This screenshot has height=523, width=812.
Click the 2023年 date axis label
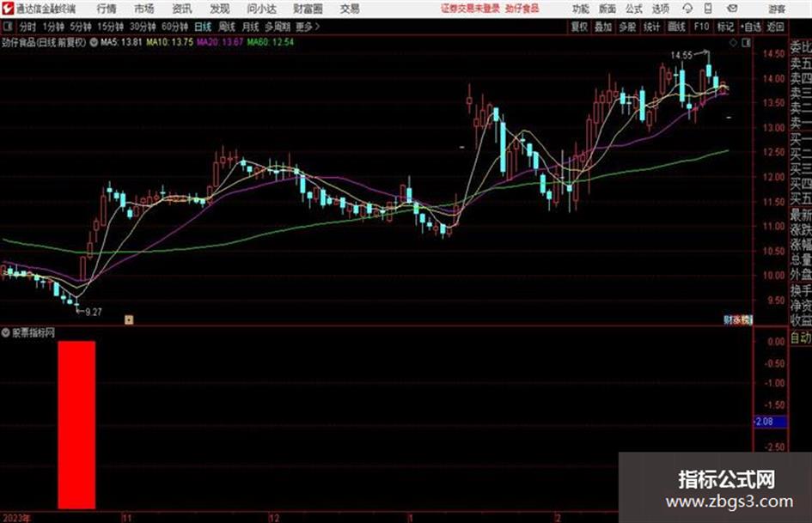point(16,518)
